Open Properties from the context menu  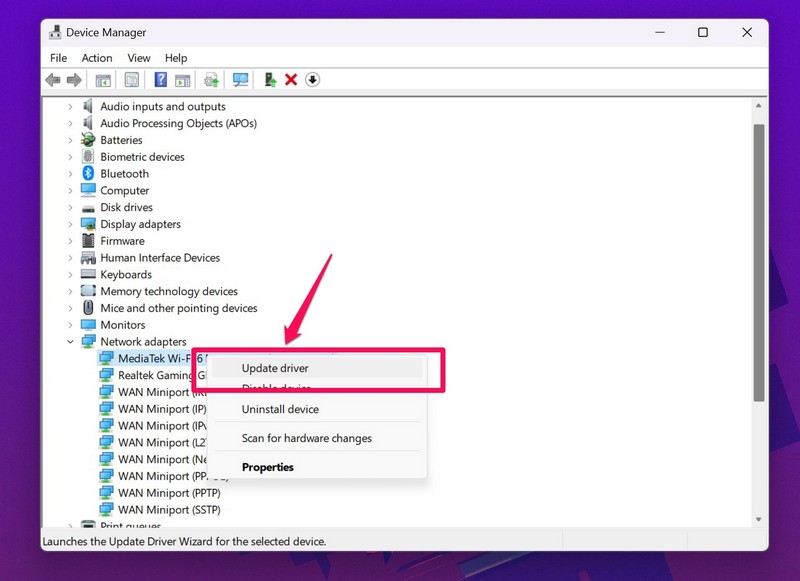click(268, 467)
